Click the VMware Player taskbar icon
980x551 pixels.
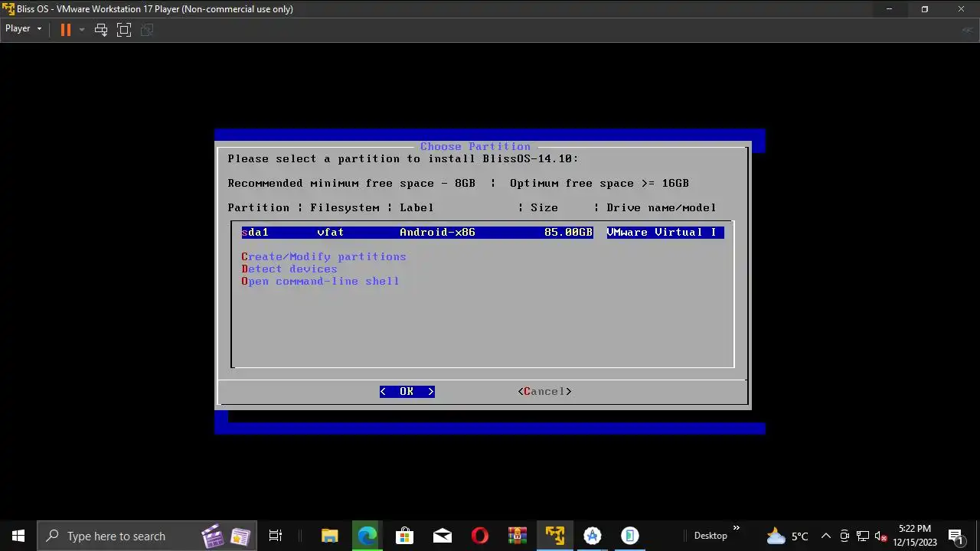554,536
